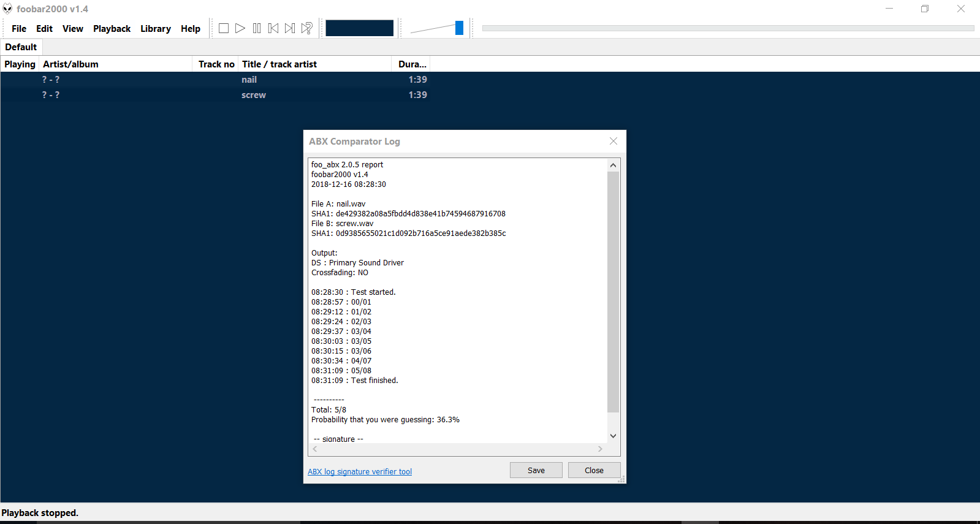This screenshot has height=524, width=980.
Task: Select the screw track row
Action: coord(215,95)
